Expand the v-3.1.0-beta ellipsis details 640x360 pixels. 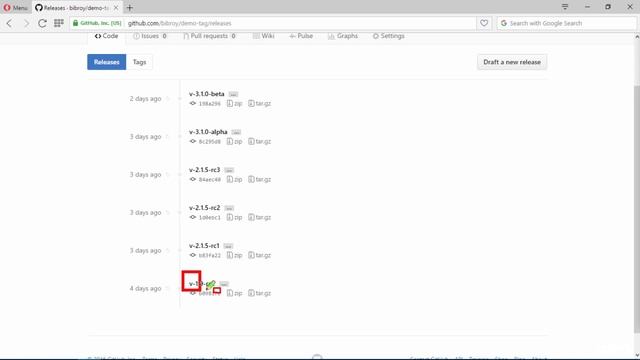(x=233, y=94)
